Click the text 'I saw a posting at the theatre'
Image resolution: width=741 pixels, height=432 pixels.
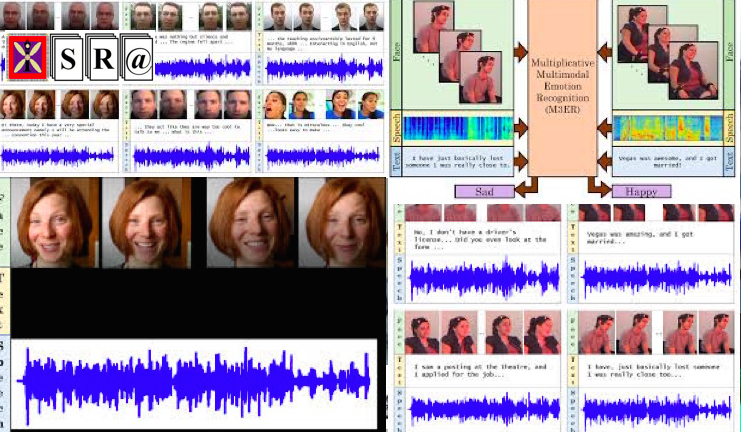[x=480, y=370]
